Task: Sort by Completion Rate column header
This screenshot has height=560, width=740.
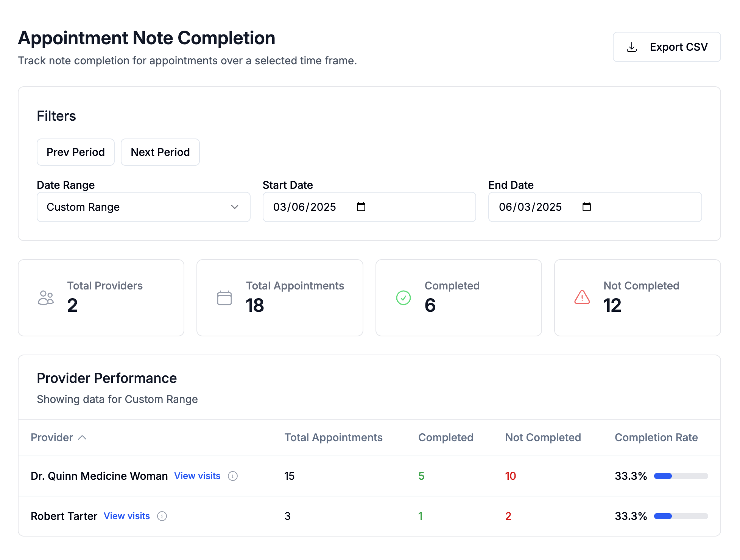Action: (x=656, y=437)
